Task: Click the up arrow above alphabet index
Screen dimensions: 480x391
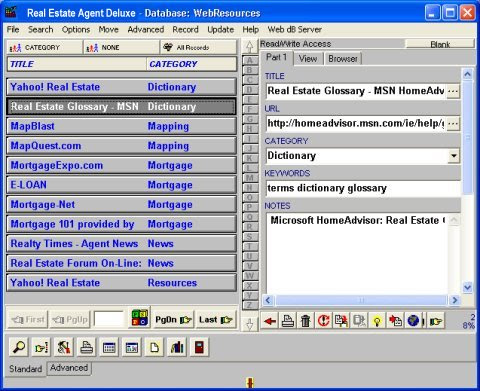Action: 249,47
